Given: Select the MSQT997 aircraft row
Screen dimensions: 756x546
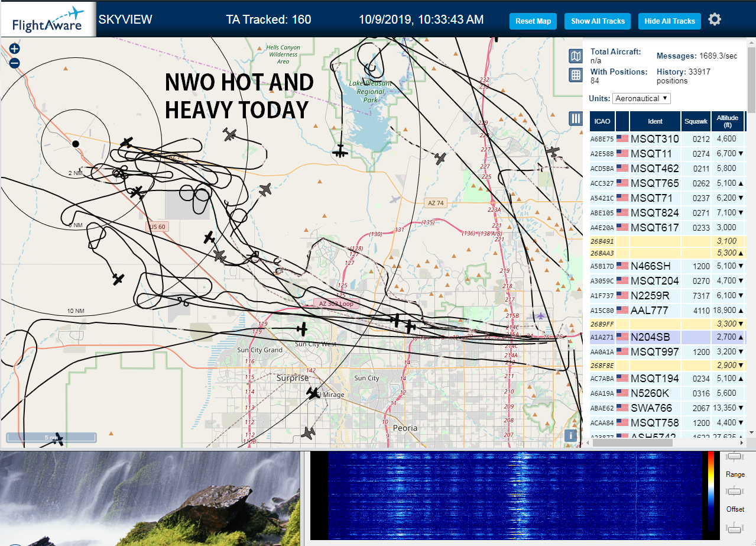Looking at the screenshot, I should [667, 351].
